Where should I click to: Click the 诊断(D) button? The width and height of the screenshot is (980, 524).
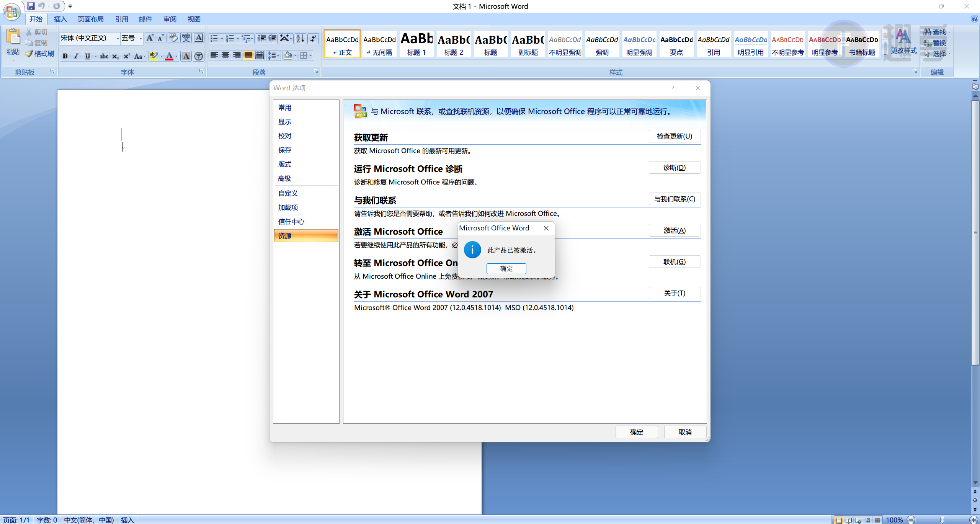point(675,168)
